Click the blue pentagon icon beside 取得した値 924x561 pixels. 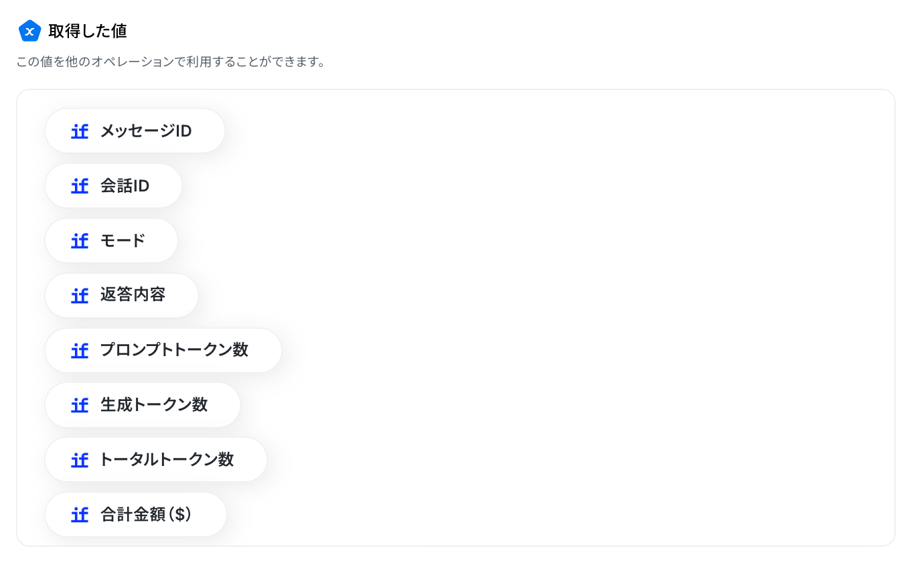coord(29,31)
